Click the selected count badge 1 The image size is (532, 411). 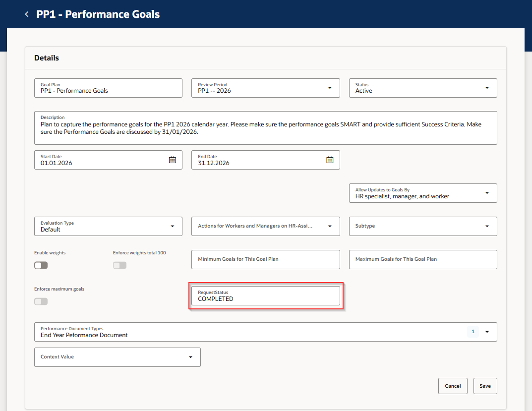click(473, 332)
